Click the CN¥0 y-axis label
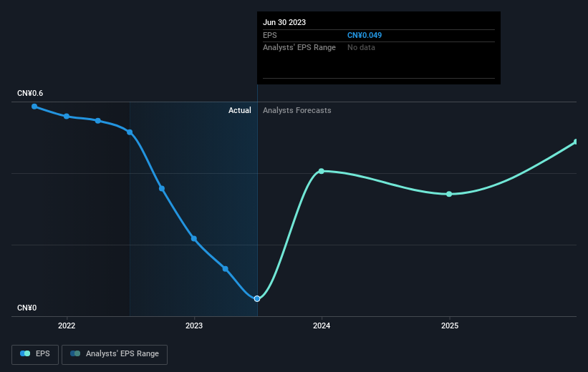 click(27, 308)
